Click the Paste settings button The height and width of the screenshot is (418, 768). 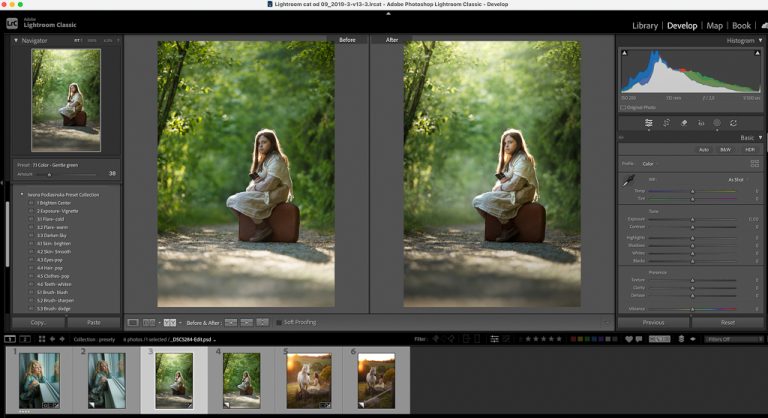point(93,323)
